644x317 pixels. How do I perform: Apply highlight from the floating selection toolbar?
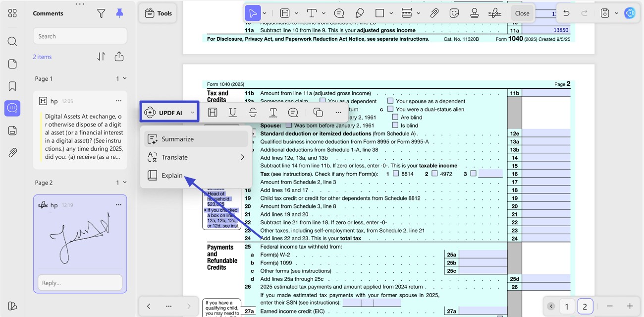click(x=213, y=113)
